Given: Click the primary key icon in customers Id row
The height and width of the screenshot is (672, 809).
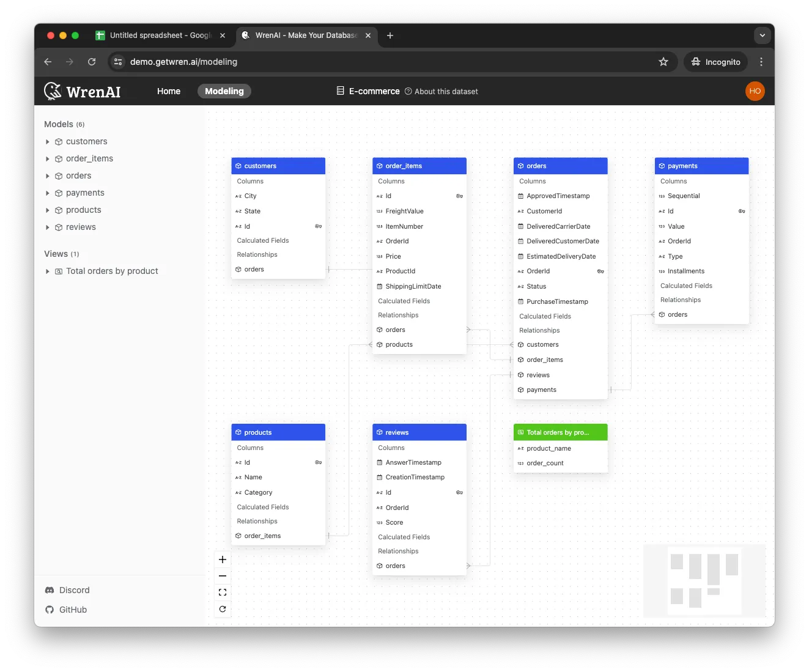Looking at the screenshot, I should [x=319, y=226].
